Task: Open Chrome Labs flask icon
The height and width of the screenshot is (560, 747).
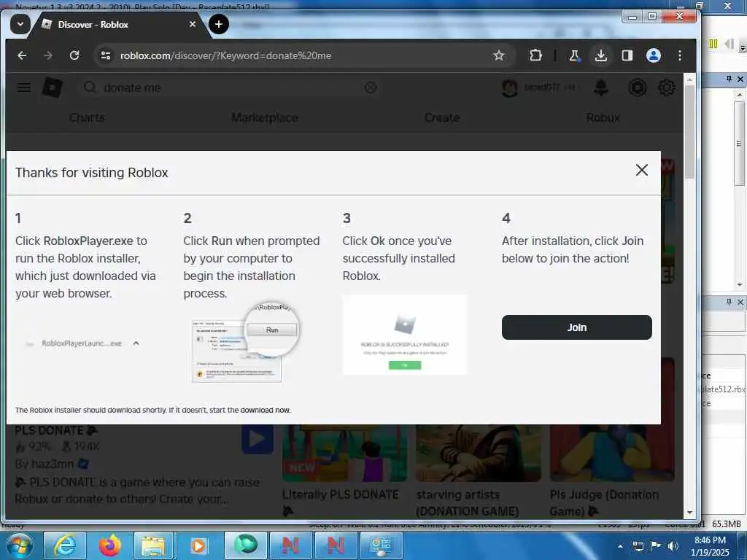Action: click(x=575, y=55)
